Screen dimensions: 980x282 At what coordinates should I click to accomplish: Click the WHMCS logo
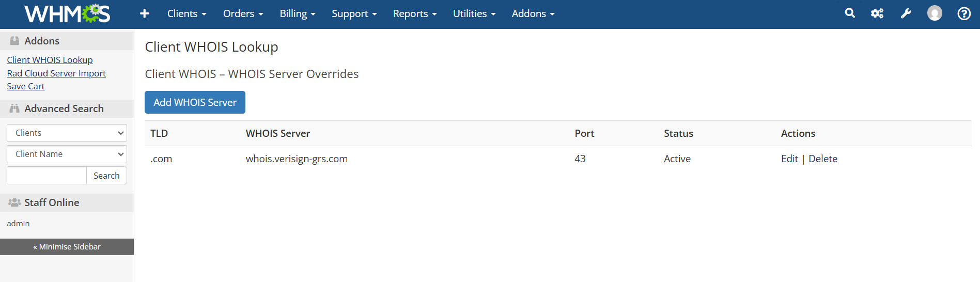[x=67, y=14]
